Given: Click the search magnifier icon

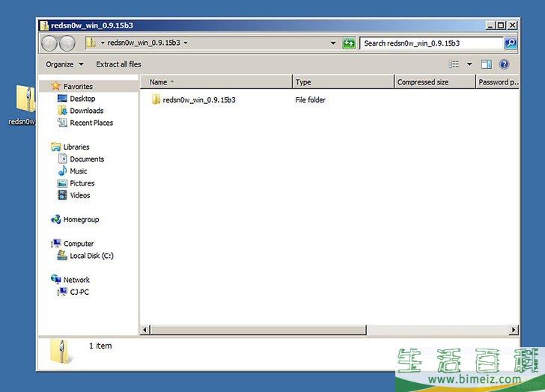Looking at the screenshot, I should (x=511, y=43).
